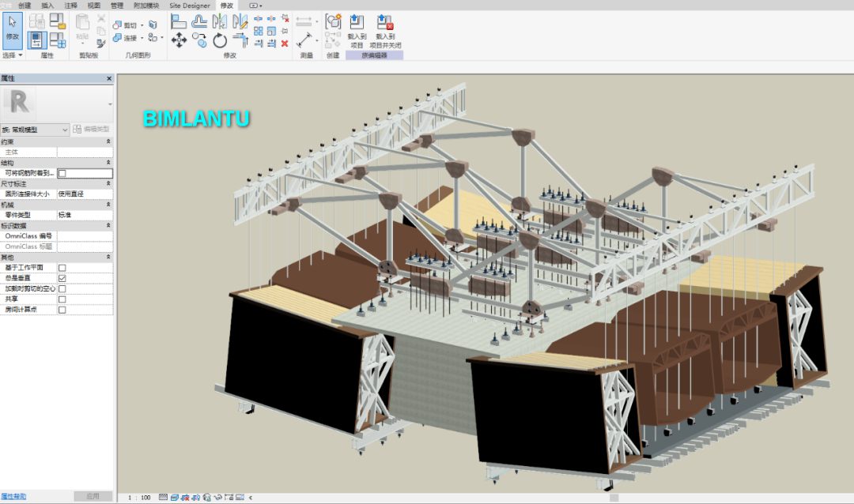Viewport: 854px width, 504px height.
Task: Collapse the 其他 section
Action: tap(108, 257)
